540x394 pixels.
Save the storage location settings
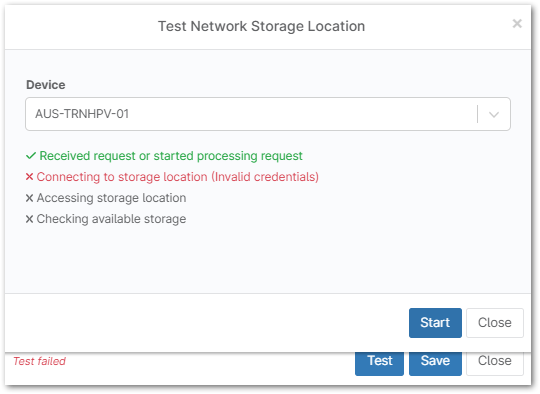pos(435,361)
